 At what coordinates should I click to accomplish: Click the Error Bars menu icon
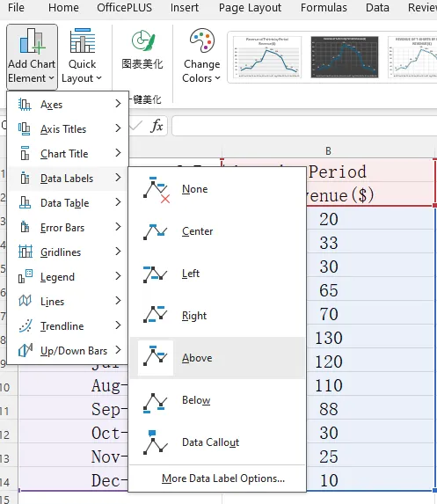click(25, 227)
